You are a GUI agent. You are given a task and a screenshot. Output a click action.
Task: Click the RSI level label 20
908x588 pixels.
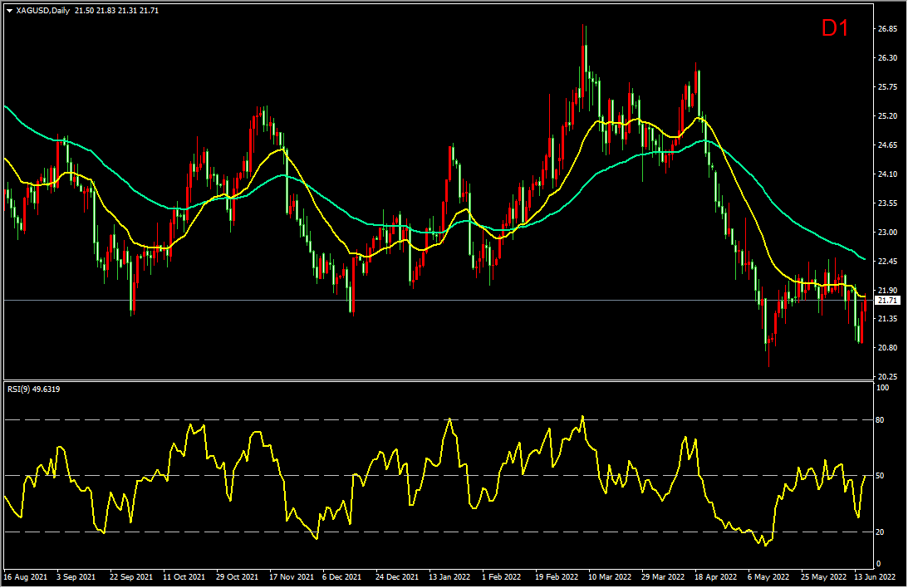[881, 532]
